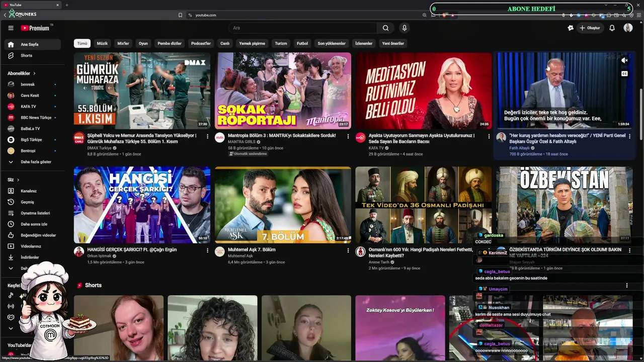This screenshot has height=362, width=644.
Task: Open options for Fatih Altaylı video
Action: pos(629,136)
